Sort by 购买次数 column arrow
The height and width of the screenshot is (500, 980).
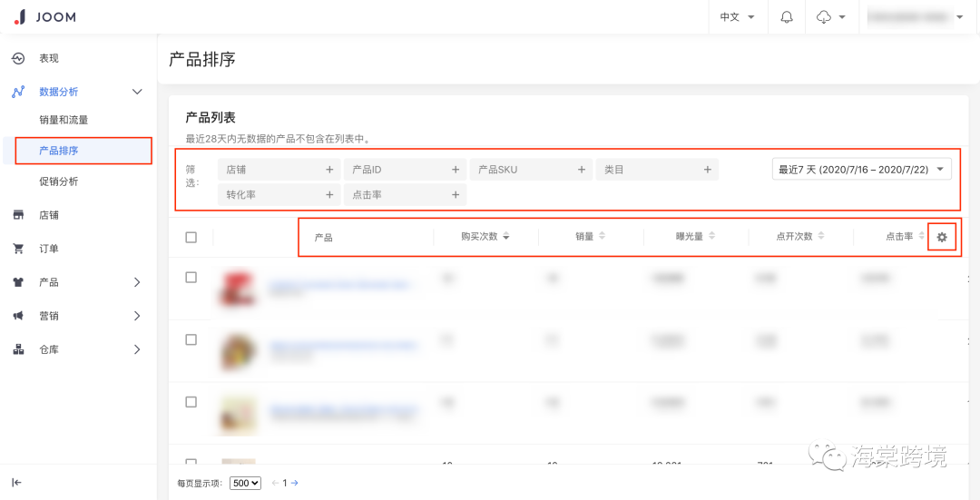point(506,236)
